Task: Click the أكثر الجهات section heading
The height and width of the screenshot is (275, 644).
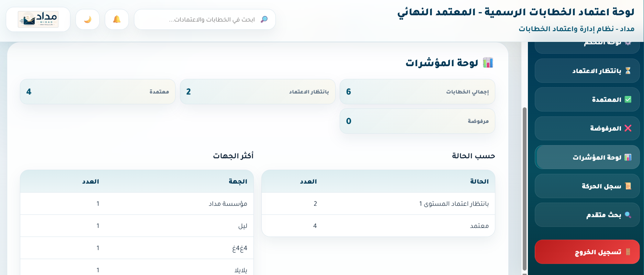Action: click(x=233, y=156)
